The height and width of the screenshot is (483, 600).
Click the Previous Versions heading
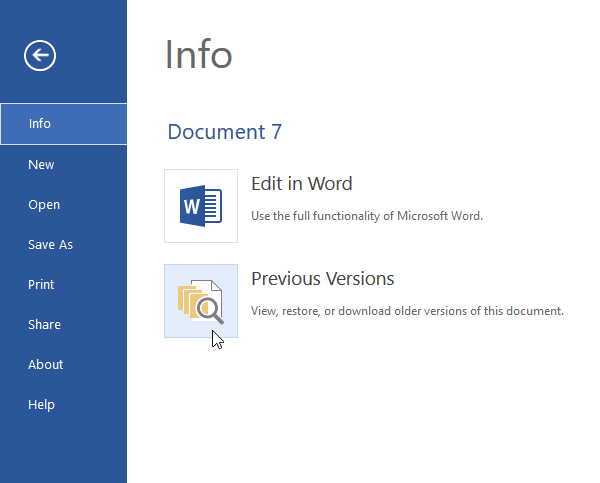coord(323,279)
